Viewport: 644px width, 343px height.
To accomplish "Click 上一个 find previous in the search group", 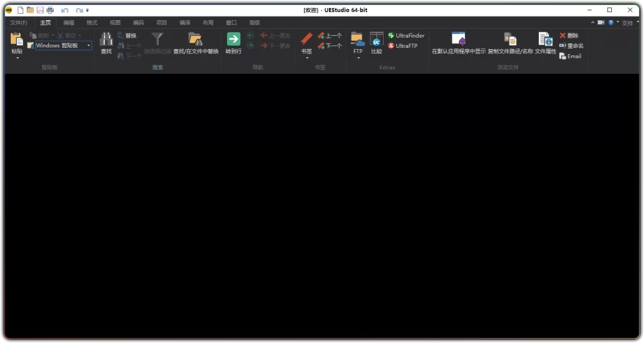I will pos(130,45).
